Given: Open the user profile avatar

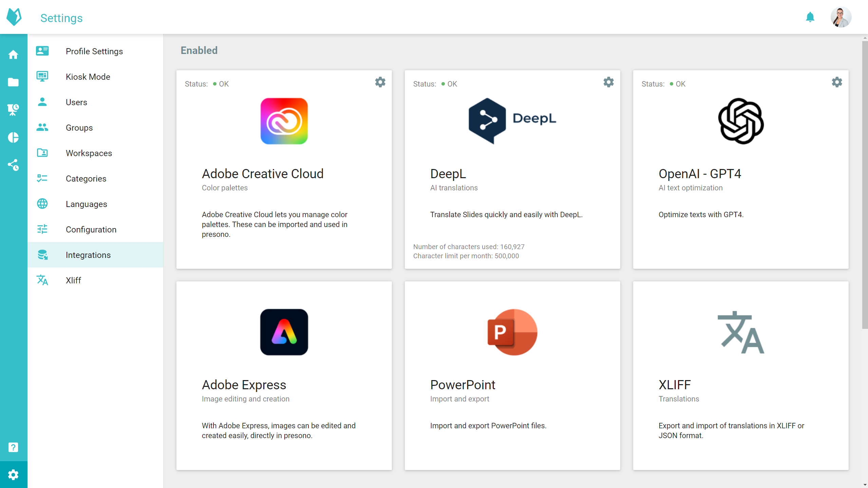Looking at the screenshot, I should point(841,17).
